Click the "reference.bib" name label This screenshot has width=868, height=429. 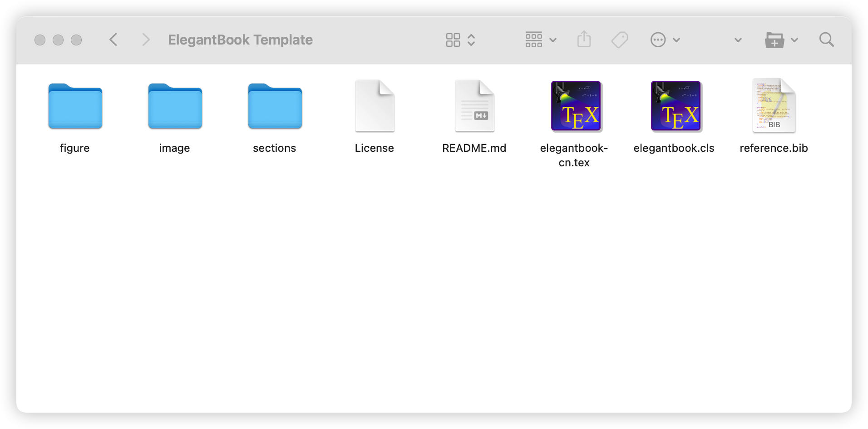pyautogui.click(x=774, y=148)
